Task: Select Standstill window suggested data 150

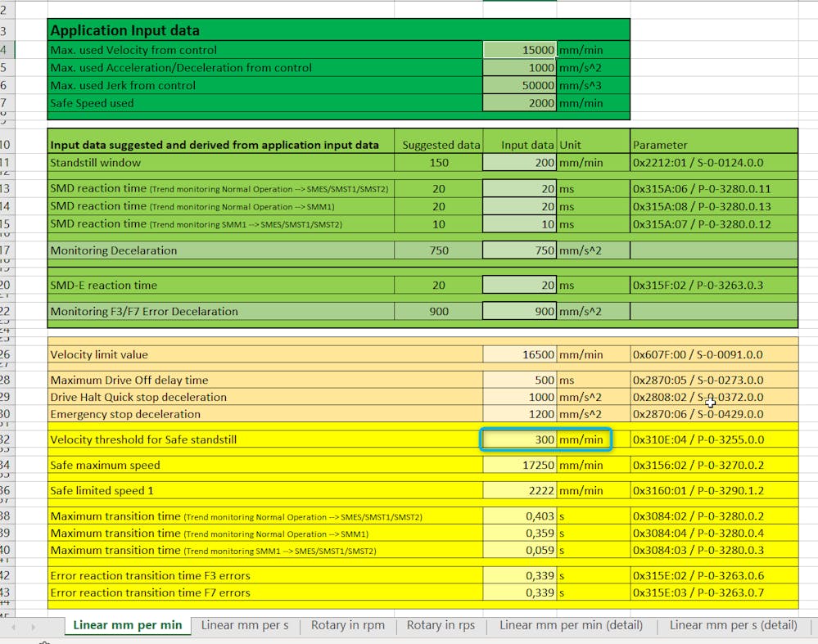Action: 439,163
